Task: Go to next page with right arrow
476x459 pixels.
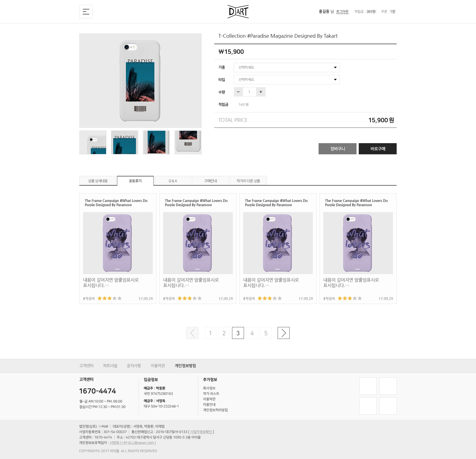Action: coord(284,333)
